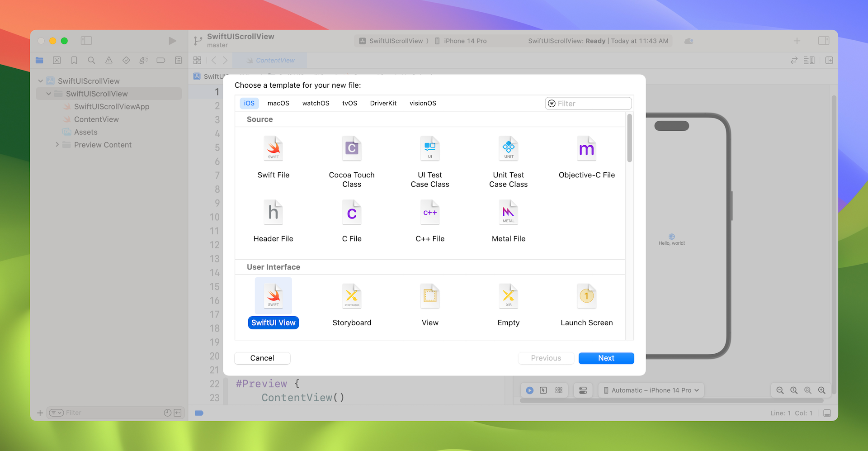Image resolution: width=868 pixels, height=451 pixels.
Task: Select the Cocoa Touch Class template
Action: point(352,161)
